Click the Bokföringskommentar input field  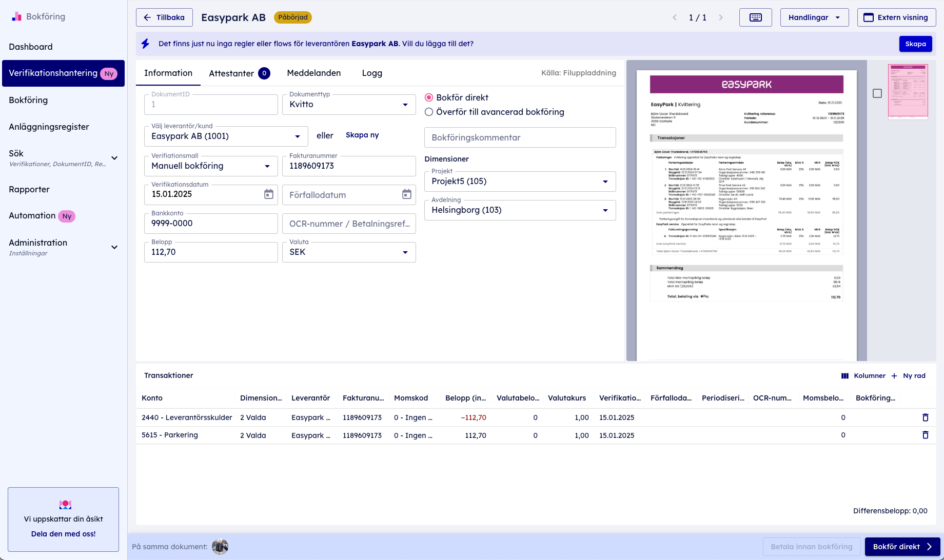point(520,137)
